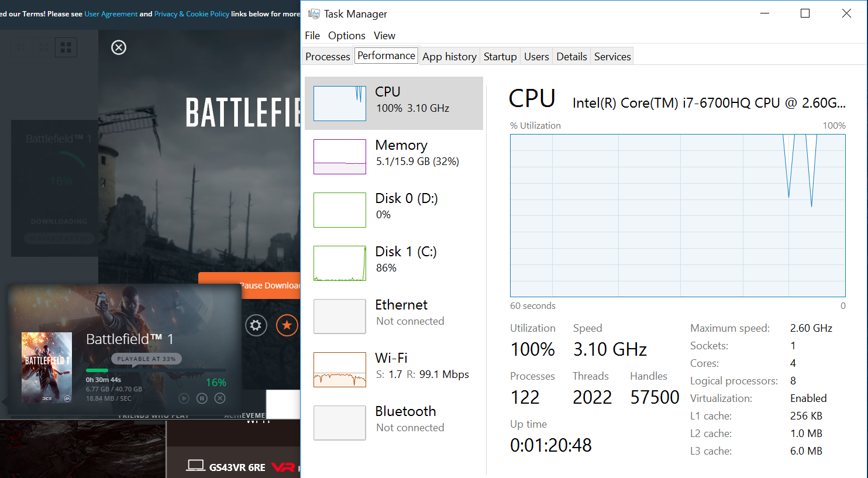The width and height of the screenshot is (868, 478).
Task: Click the Handles count 57500
Action: pyautogui.click(x=655, y=397)
